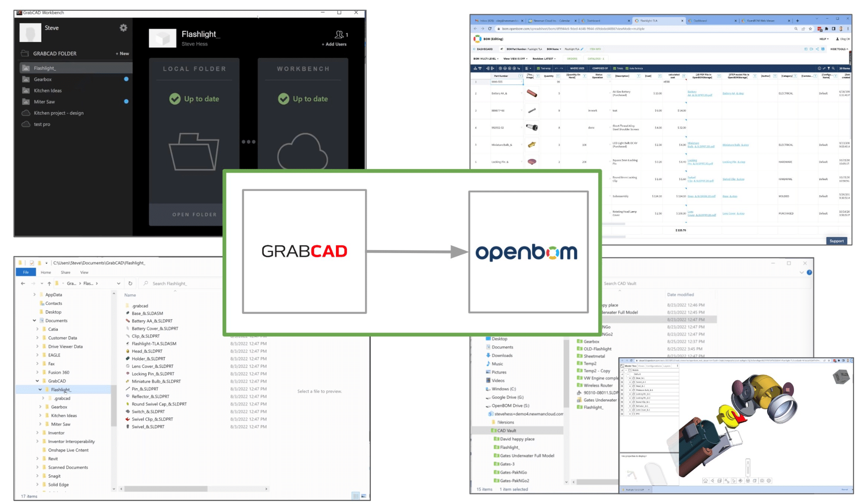Click Home view icon in 3D viewer toolbar

(705, 481)
